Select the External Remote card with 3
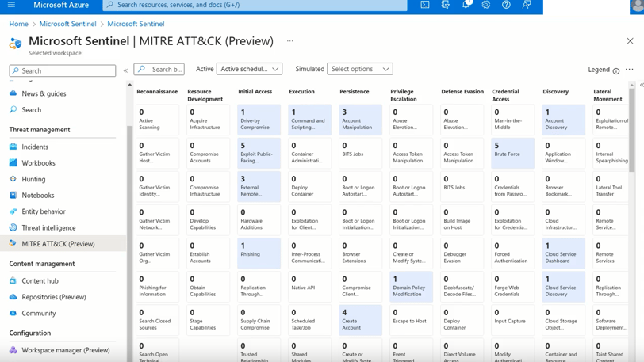Image resolution: width=644 pixels, height=362 pixels. coord(259,186)
